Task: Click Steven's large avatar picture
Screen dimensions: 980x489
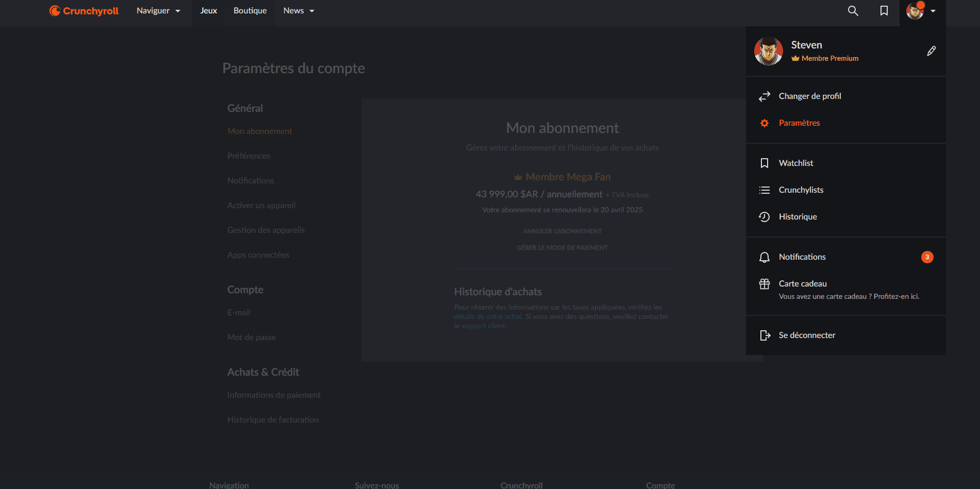Action: (x=769, y=51)
